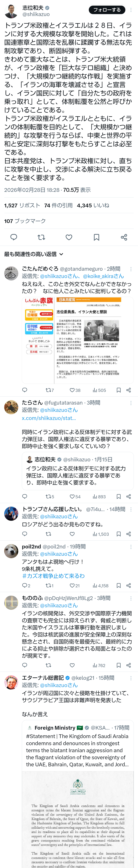Open more options for the main post
Viewport: 138px width, 868px height.
131,10
